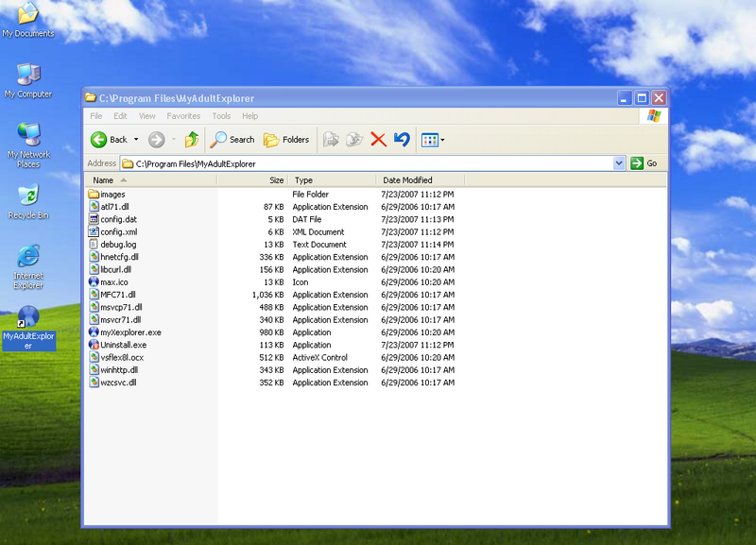This screenshot has width=756, height=545.
Task: Click the Go button
Action: click(x=644, y=163)
